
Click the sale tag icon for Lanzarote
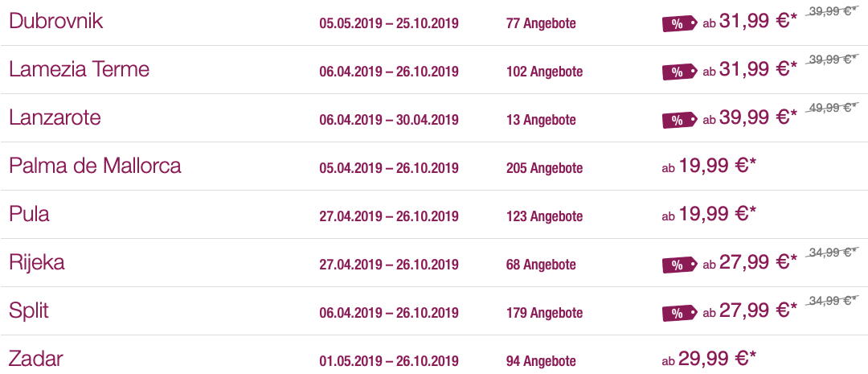(x=680, y=120)
